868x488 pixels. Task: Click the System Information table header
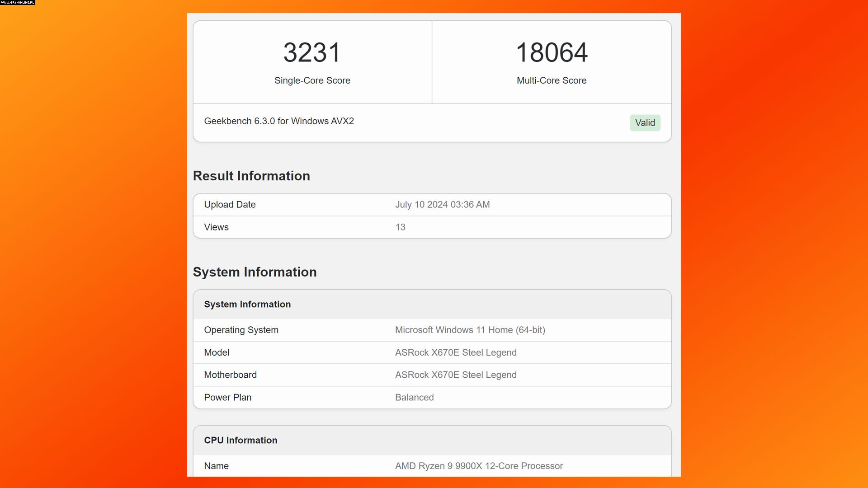(247, 305)
